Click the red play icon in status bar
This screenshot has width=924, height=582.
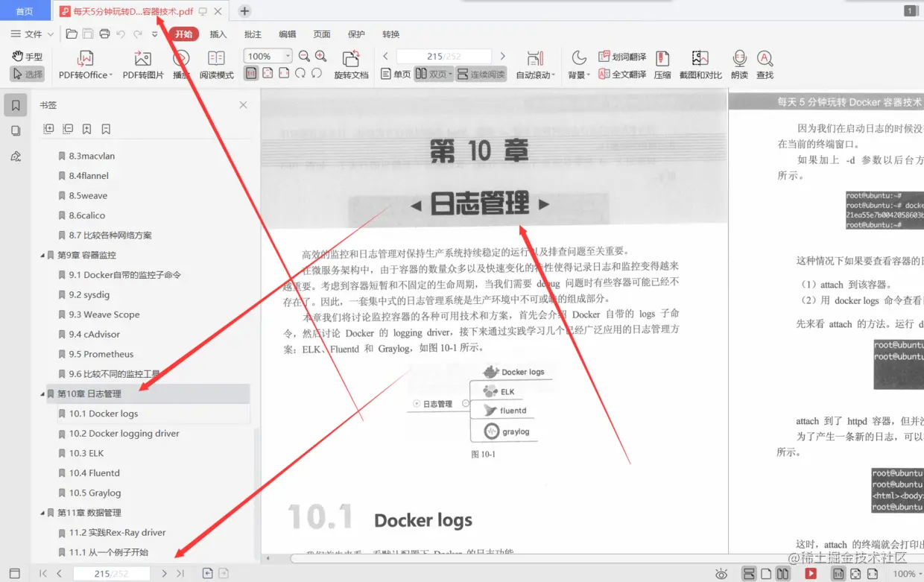811,573
